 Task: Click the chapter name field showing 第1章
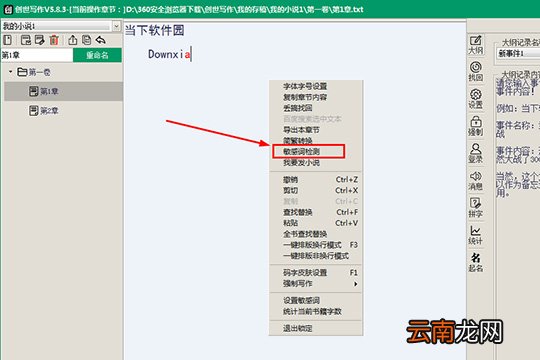[37, 55]
